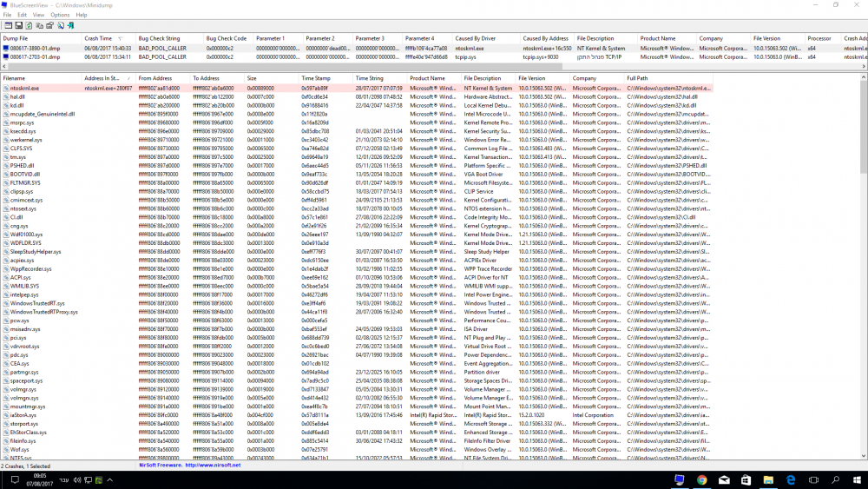Select the mcupdate_GenuineIntel.dll row
The height and width of the screenshot is (489, 868).
357,114
